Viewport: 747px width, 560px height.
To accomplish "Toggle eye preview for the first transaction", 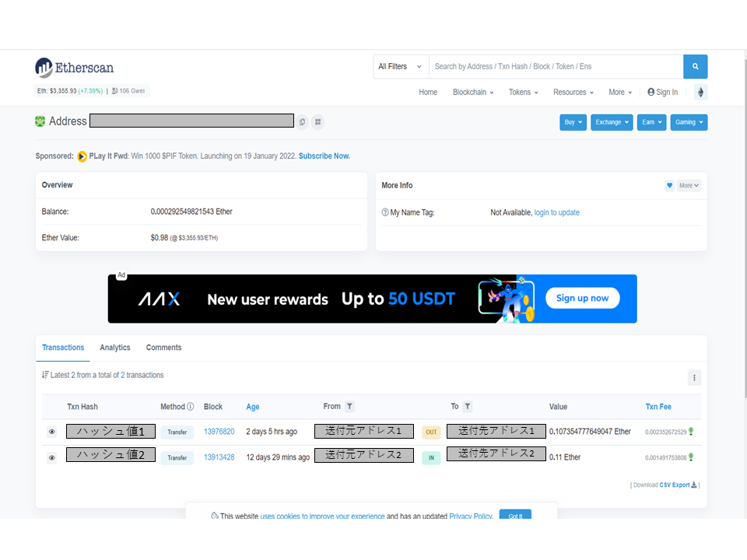I will pyautogui.click(x=52, y=432).
